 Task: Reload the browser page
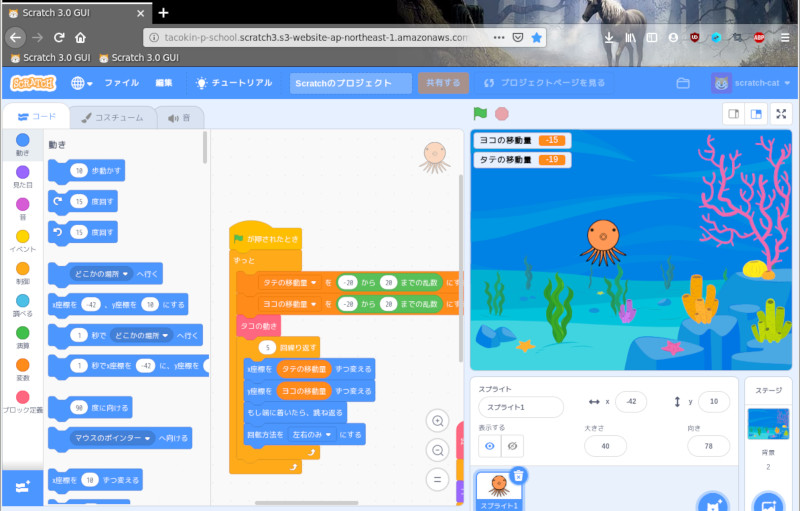coord(59,37)
